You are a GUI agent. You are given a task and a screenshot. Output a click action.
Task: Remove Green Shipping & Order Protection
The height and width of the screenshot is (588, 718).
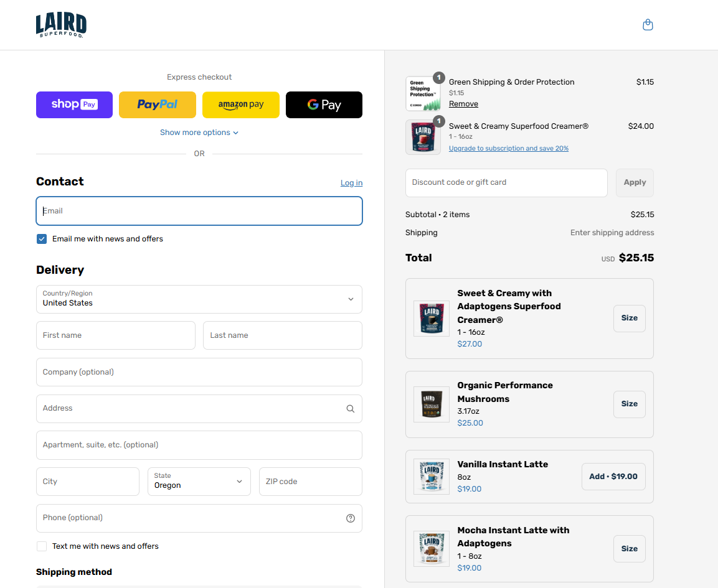[x=463, y=104]
